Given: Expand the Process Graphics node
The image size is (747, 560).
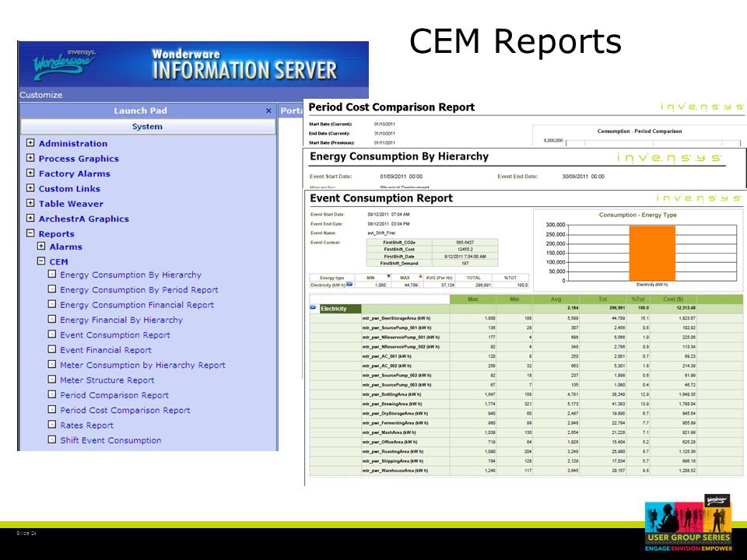Looking at the screenshot, I should (30, 158).
